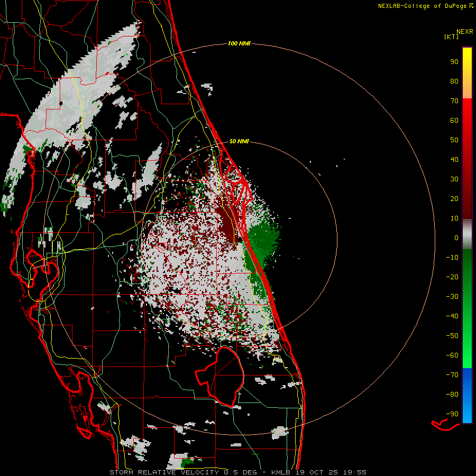Click the 100 NMI range ring label

pos(239,44)
